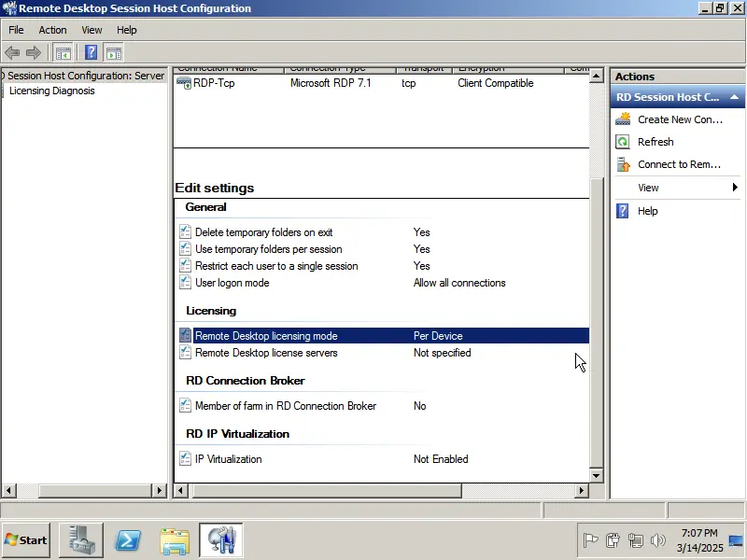Open Windows PowerShell from the taskbar
The height and width of the screenshot is (560, 747).
[x=128, y=539]
